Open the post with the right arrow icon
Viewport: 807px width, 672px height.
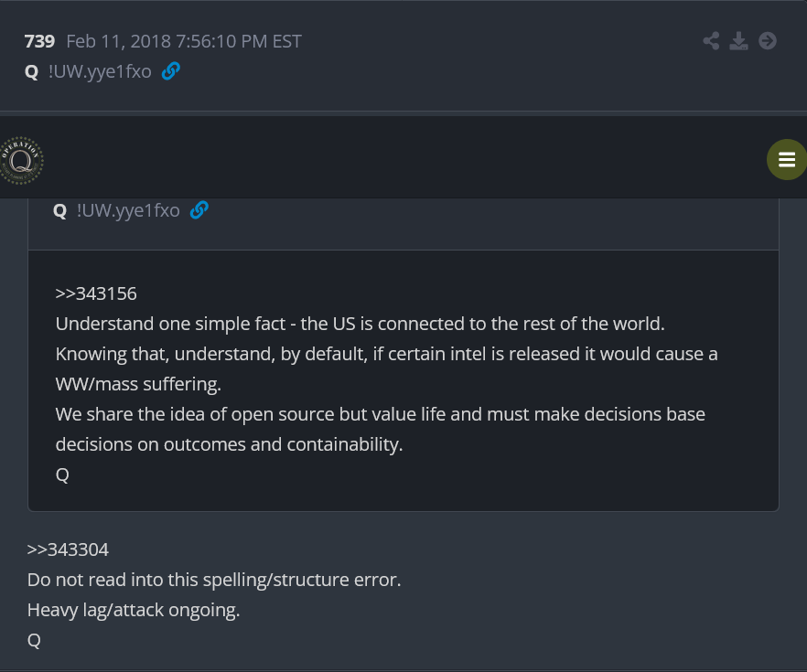768,41
